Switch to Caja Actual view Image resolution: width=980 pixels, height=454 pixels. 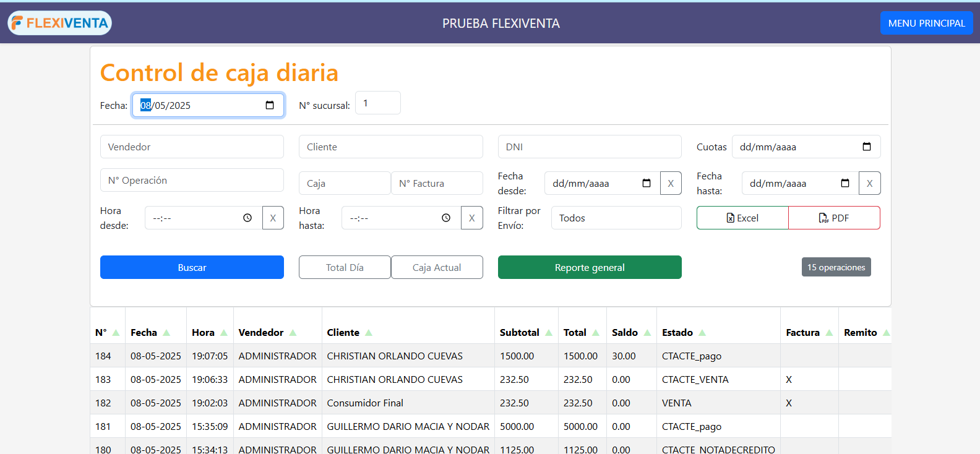[437, 267]
